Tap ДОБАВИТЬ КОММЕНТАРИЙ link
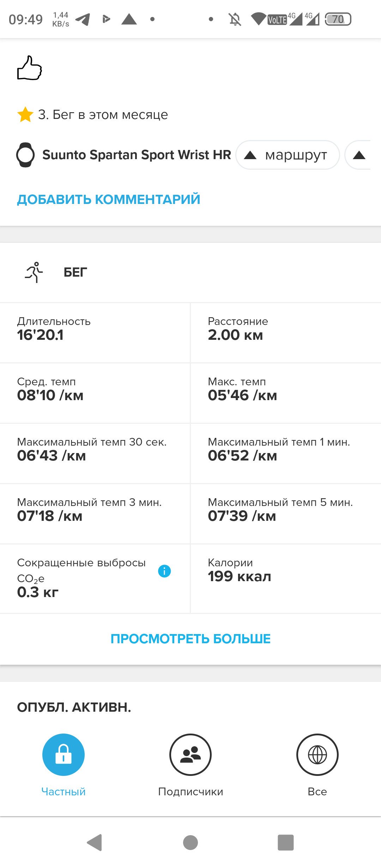 [x=109, y=199]
